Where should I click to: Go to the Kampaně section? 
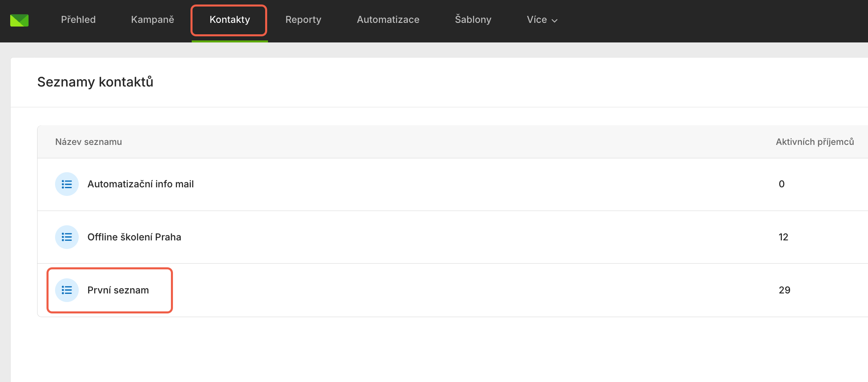pyautogui.click(x=153, y=20)
